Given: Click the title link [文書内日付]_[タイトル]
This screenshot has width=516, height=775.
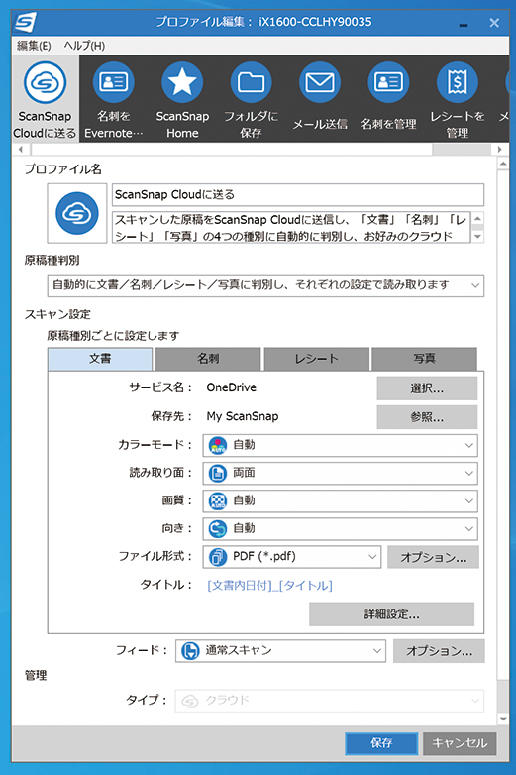Looking at the screenshot, I should click(x=270, y=586).
